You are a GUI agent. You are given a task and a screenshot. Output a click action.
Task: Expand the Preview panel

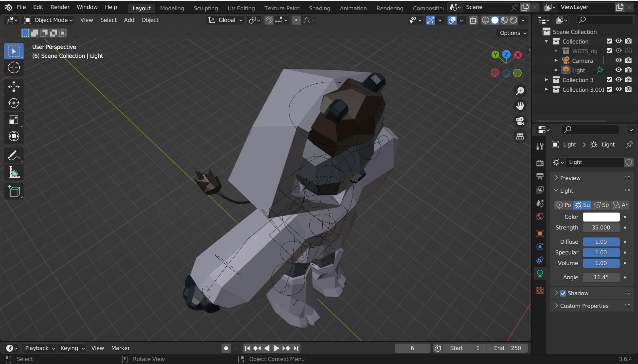[591, 178]
